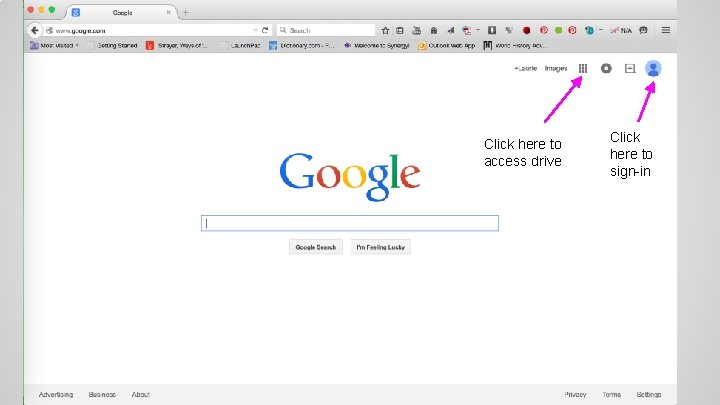Click the Firefox toolbar Search field
Viewport: 720px width, 405px height.
(326, 30)
